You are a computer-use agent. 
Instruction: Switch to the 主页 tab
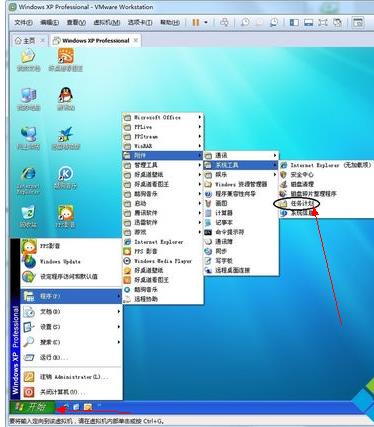pos(26,41)
